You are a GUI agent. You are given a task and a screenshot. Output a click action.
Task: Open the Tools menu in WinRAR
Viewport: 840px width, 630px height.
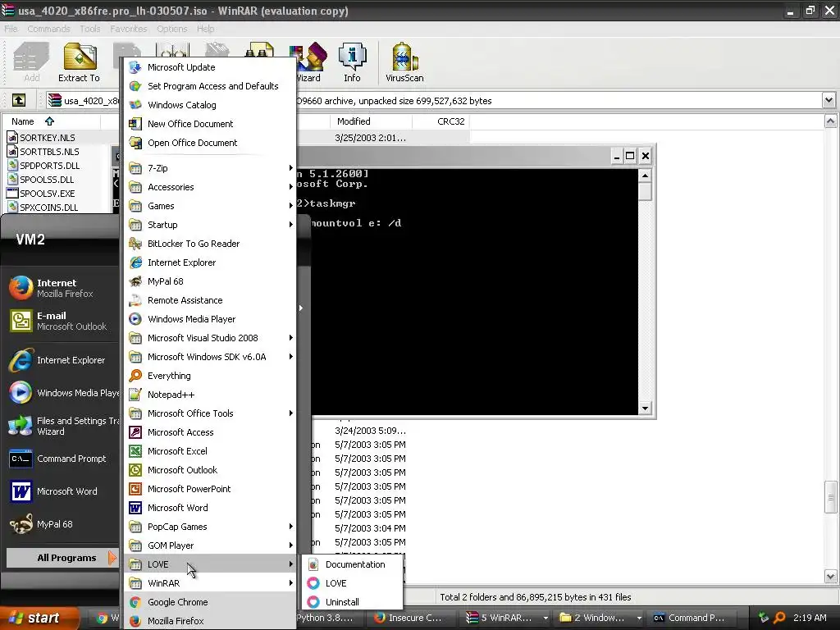[x=90, y=29]
